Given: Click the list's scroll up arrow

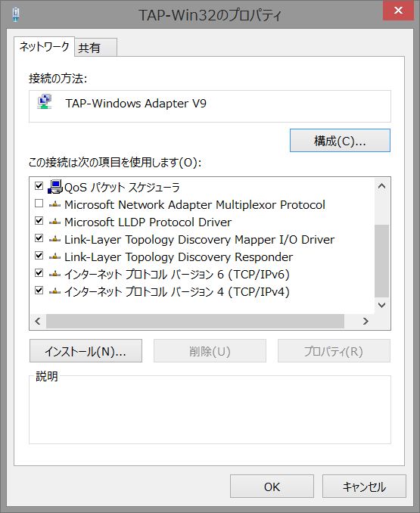Looking at the screenshot, I should (x=381, y=186).
